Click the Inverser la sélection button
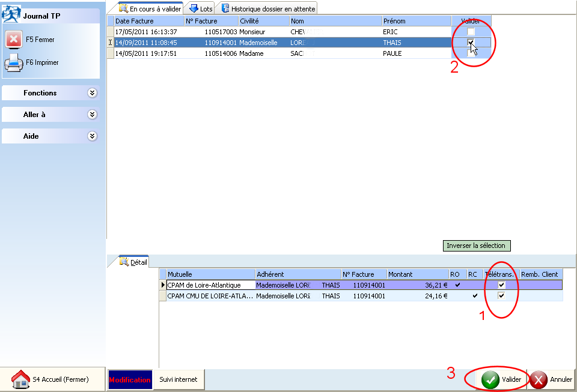This screenshot has width=577, height=392. point(477,246)
